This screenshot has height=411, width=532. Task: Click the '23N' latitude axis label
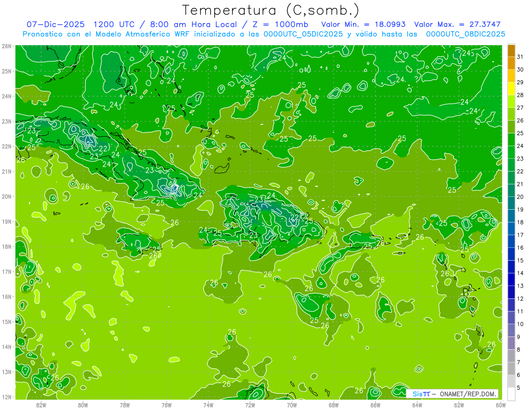point(6,121)
